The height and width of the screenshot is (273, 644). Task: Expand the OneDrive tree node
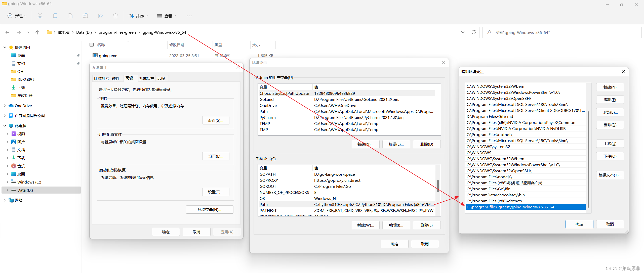tap(5, 106)
